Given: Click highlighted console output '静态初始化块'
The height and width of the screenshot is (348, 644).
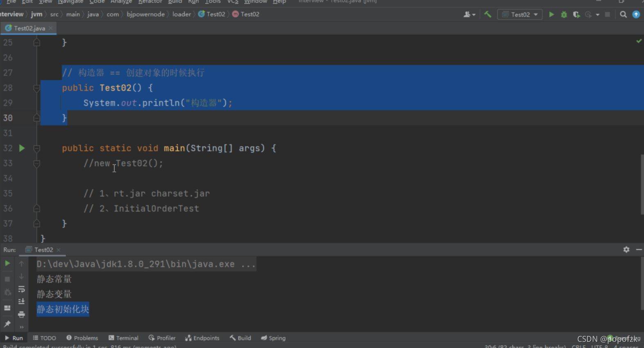Looking at the screenshot, I should coord(63,309).
